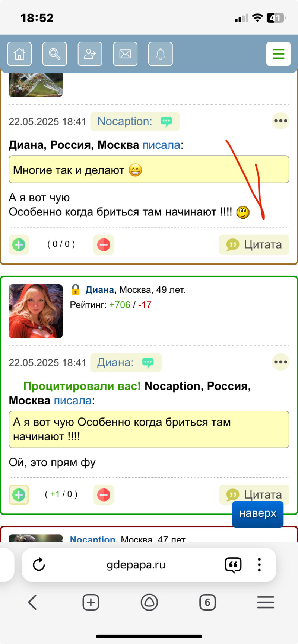Upvote Nocaption's post with green plus

(x=19, y=245)
